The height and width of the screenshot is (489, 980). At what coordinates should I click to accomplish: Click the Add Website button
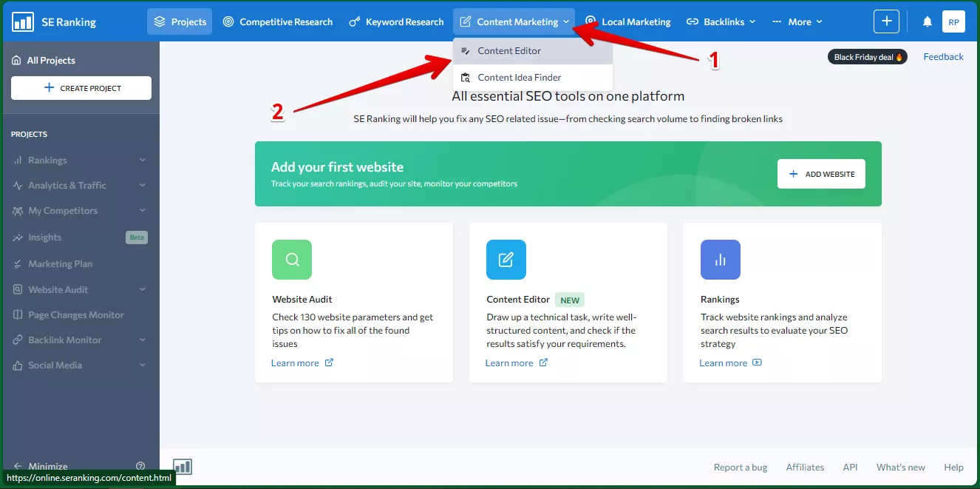pyautogui.click(x=821, y=174)
